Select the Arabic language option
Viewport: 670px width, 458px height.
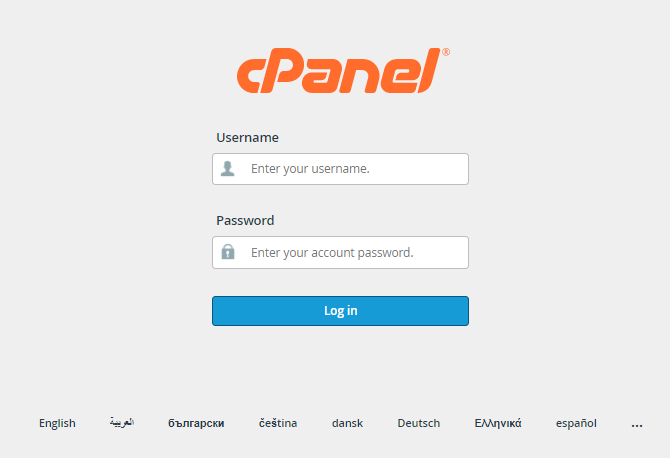(x=122, y=422)
